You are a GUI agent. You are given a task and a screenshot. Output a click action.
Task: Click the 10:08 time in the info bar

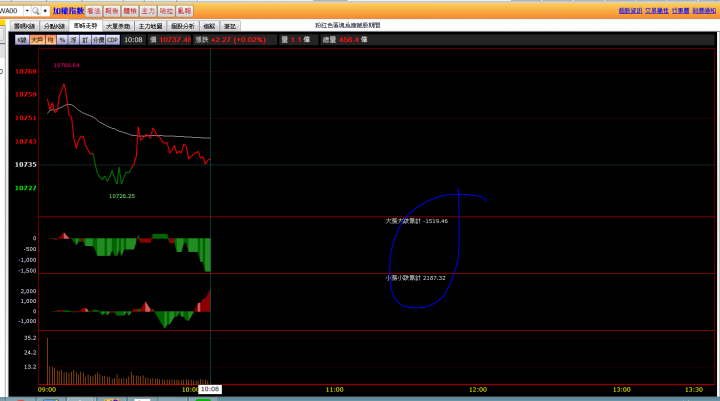(133, 40)
